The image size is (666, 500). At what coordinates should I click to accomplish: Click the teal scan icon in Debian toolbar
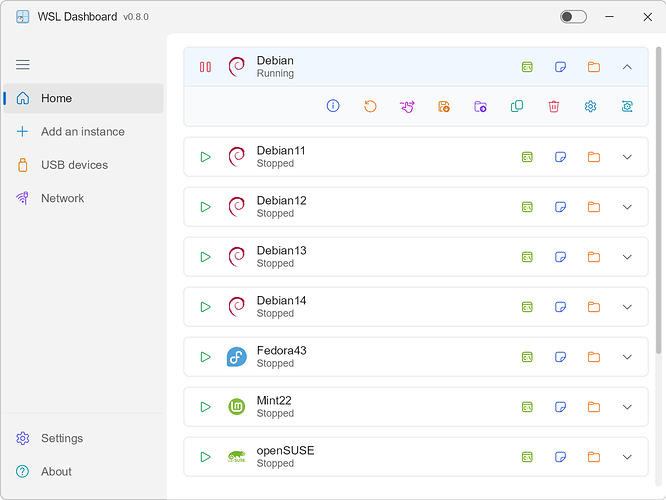[x=627, y=106]
